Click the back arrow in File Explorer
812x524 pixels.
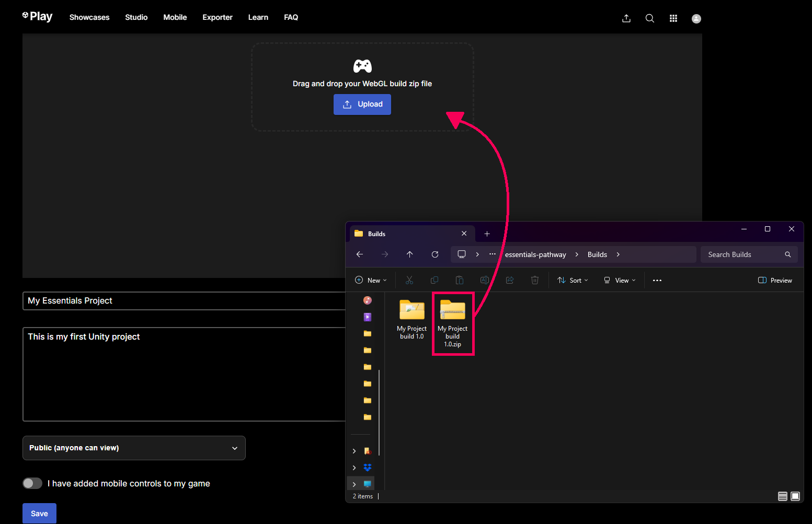pos(360,254)
